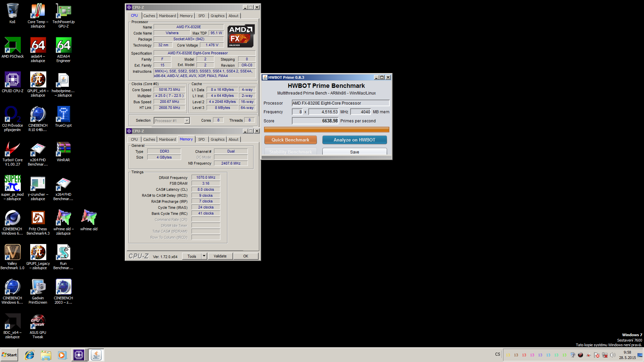Switch to About tab in lower CPU-Z
Viewport: 644px width, 362px height.
pyautogui.click(x=233, y=139)
